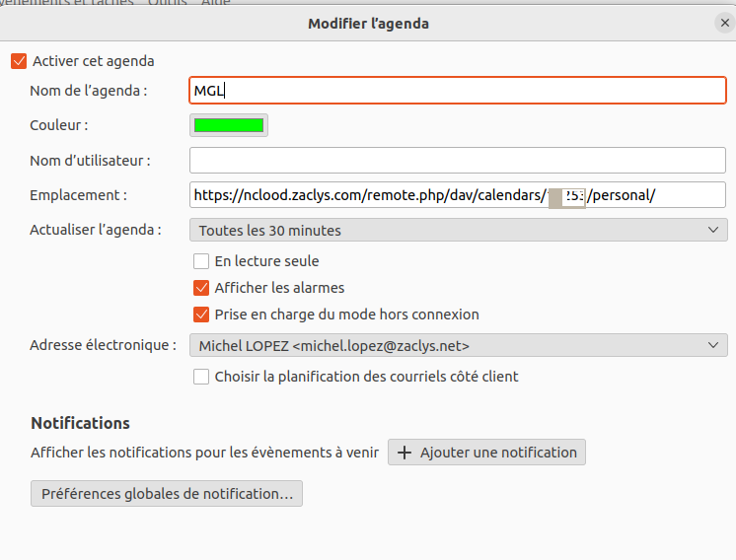Click the Modifier l'agenda title bar
Viewport: 736px width, 560px height.
click(x=368, y=23)
